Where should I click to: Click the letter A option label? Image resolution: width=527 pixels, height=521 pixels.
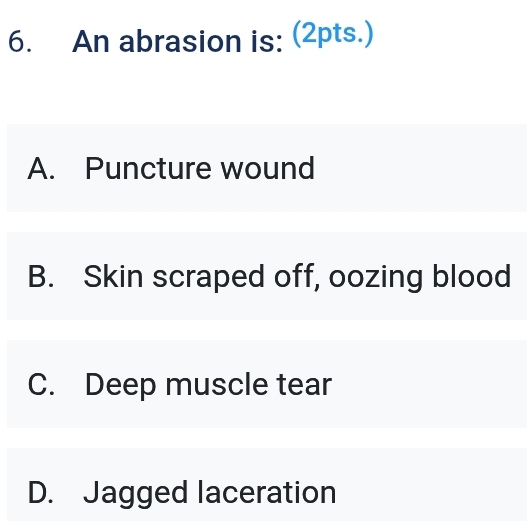tap(41, 168)
